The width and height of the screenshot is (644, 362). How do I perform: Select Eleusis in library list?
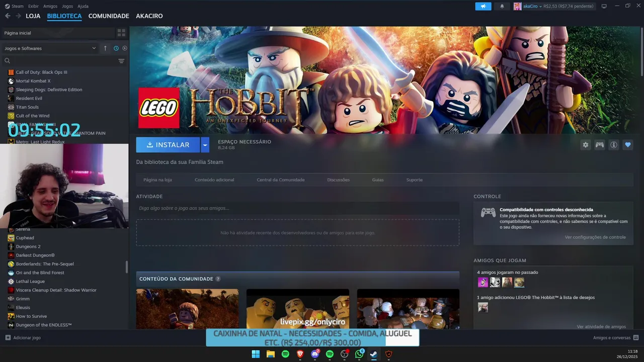(x=23, y=308)
